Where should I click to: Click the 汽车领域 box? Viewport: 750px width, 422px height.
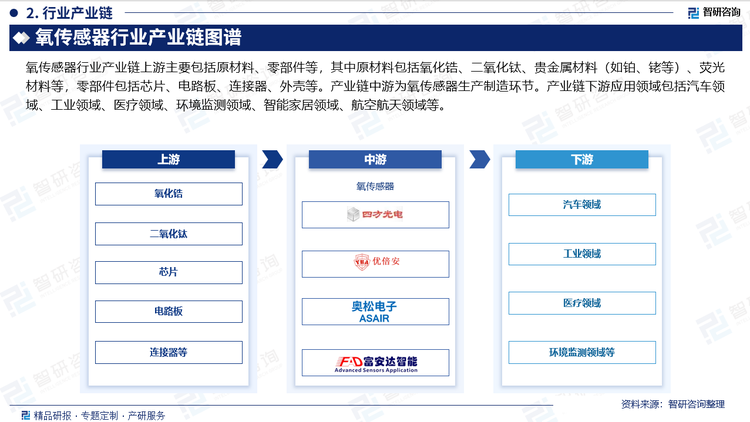tap(582, 205)
